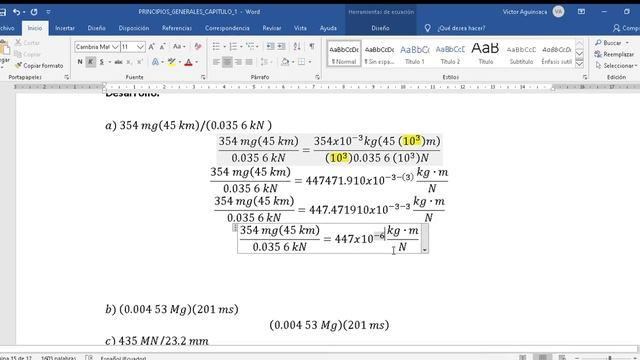Toggle subscript formatting
This screenshot has width=640, height=360.
129,62
